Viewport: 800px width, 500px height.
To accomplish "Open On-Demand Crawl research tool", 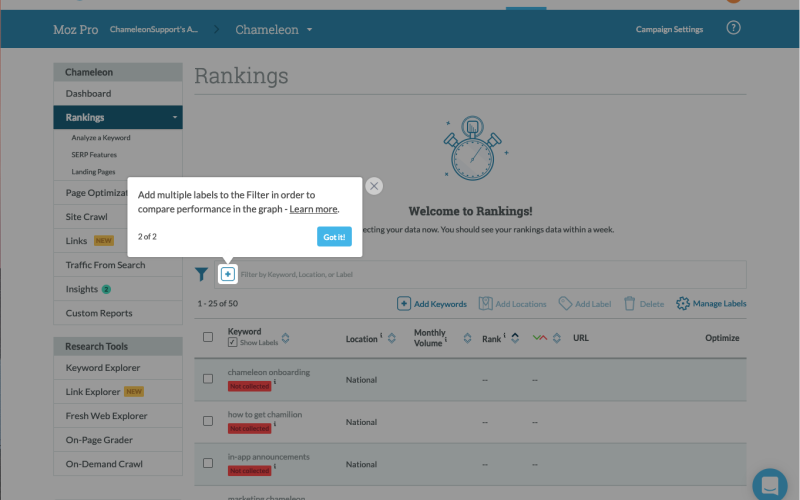I will [x=118, y=464].
